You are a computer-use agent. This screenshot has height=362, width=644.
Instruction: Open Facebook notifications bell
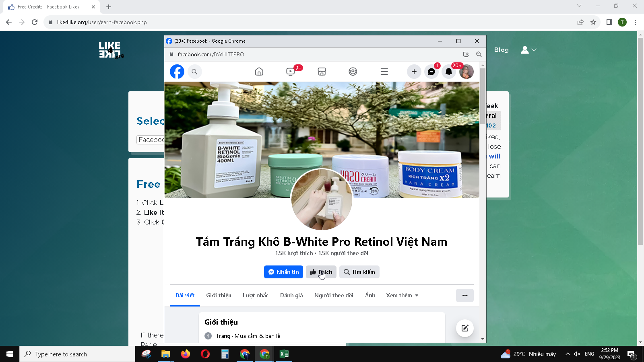point(449,72)
